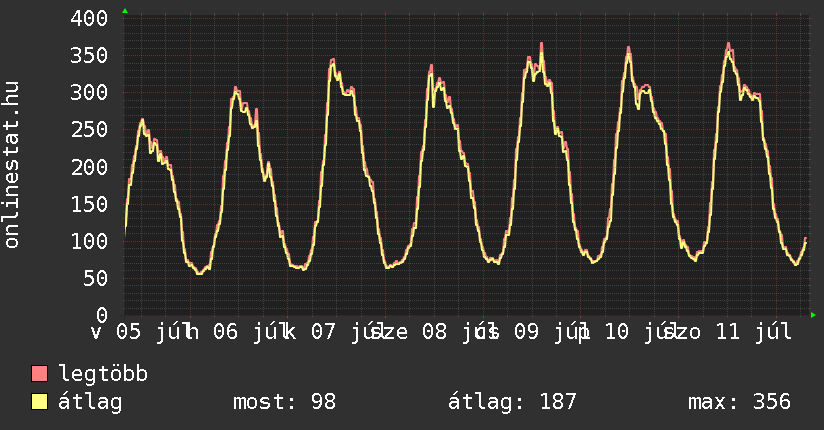Click the yellow átlag legend swatch
Viewport: 824px width, 430px height.
[39, 402]
